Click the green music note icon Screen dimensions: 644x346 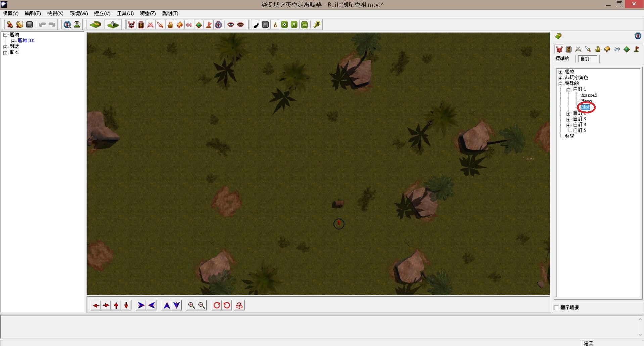294,25
